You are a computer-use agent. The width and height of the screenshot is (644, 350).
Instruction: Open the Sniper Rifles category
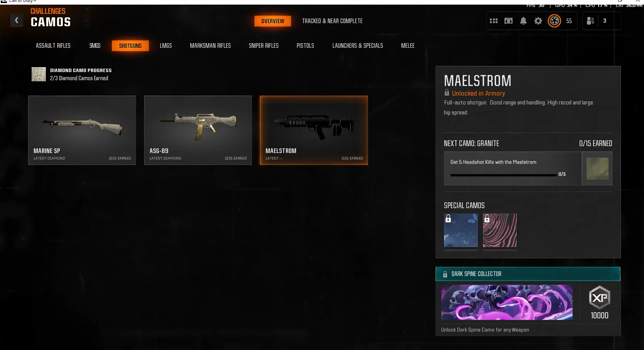(264, 45)
